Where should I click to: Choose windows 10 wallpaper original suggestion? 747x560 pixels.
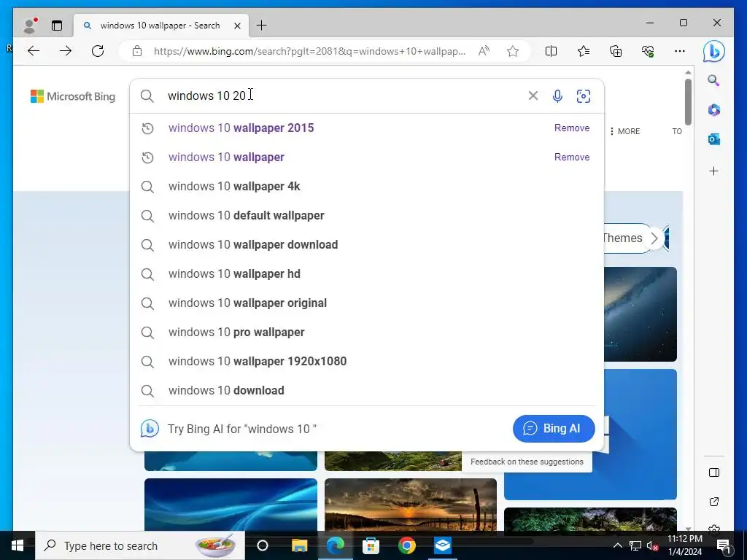(367, 303)
